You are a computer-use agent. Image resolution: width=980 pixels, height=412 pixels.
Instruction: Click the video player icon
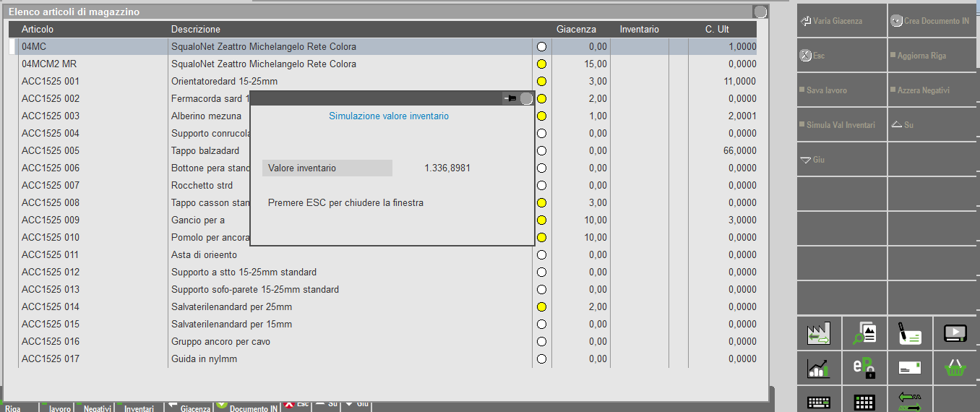click(955, 333)
